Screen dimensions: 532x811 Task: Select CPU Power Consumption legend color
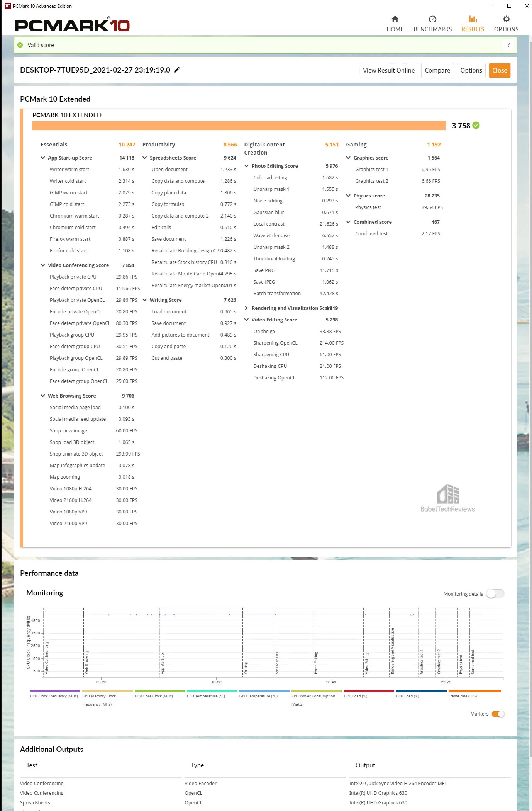point(317,691)
